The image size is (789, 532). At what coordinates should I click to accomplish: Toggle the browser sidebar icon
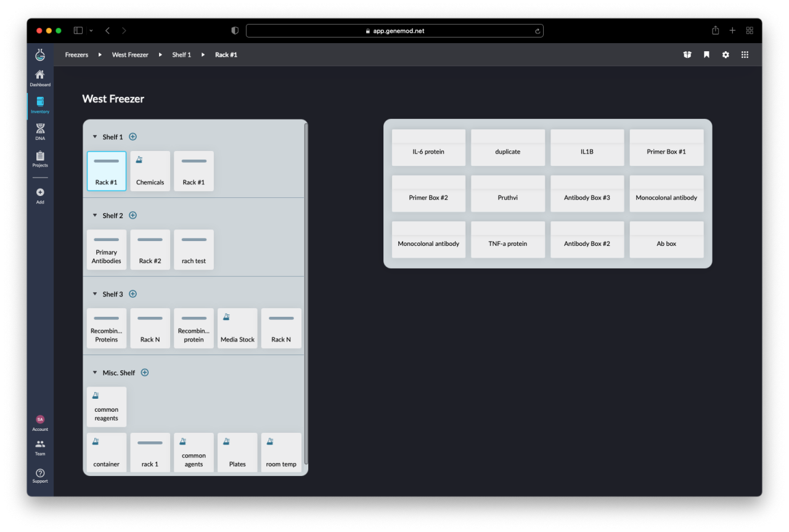(78, 30)
